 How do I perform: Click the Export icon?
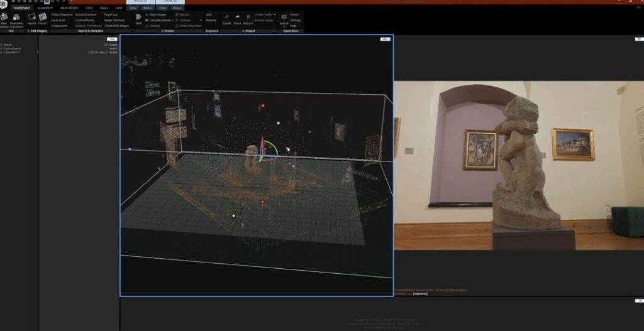pos(226,18)
